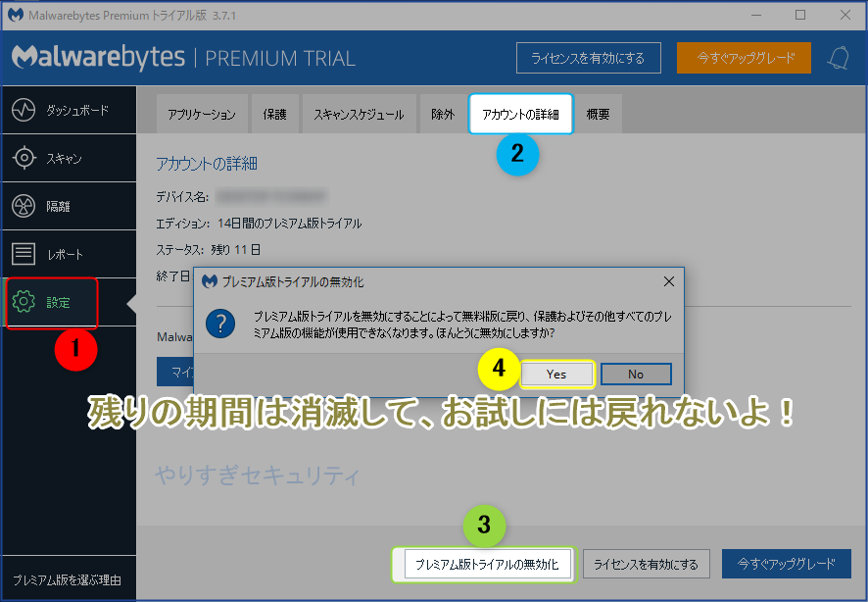Viewport: 868px width, 602px height.
Task: Click the アカウントの詳細 heading
Action: coord(207,164)
